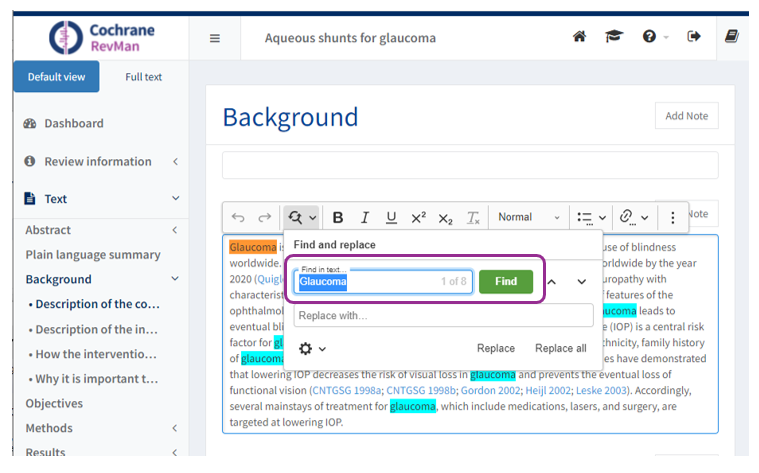The height and width of the screenshot is (473, 759).
Task: Open Plain language summary in sidebar
Action: (x=93, y=255)
